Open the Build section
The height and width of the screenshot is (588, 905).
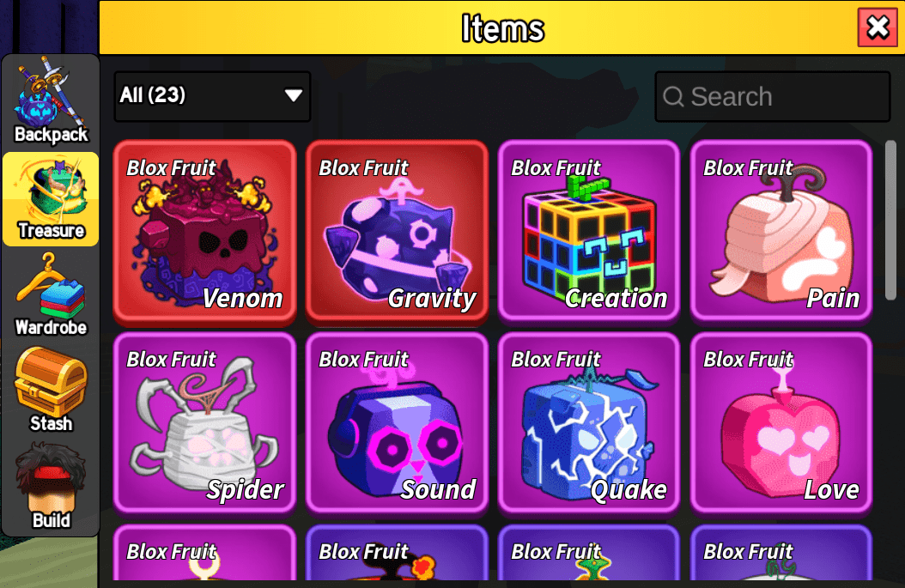[x=51, y=487]
